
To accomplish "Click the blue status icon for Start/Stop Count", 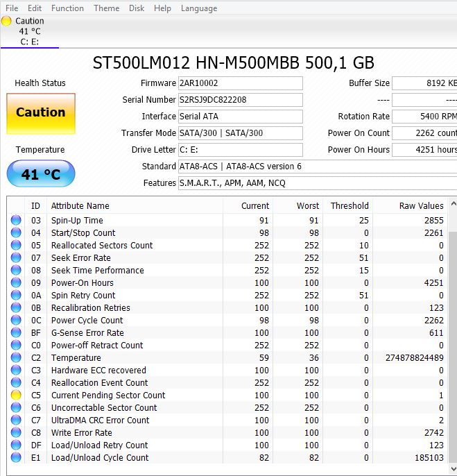I will [x=16, y=232].
